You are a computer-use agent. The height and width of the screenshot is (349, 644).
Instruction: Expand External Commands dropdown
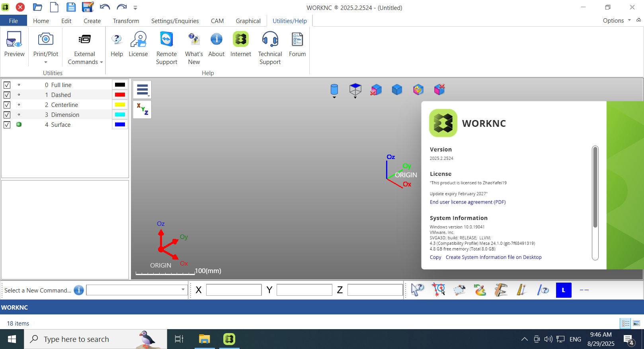click(x=101, y=62)
